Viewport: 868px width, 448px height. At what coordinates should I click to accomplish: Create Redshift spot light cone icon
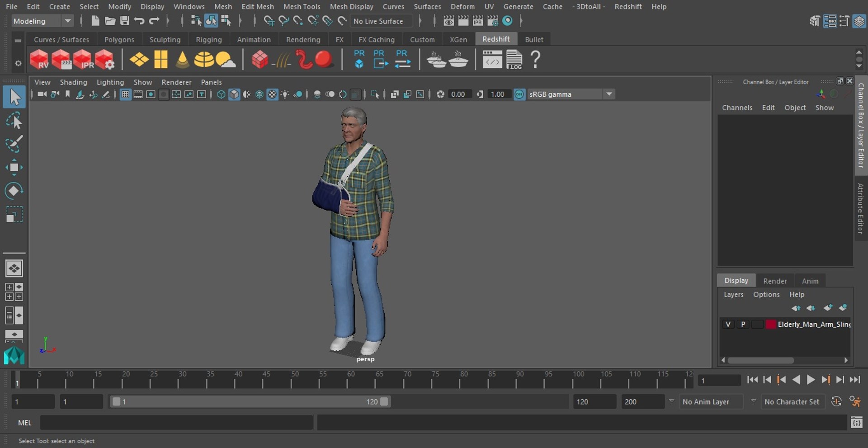182,60
